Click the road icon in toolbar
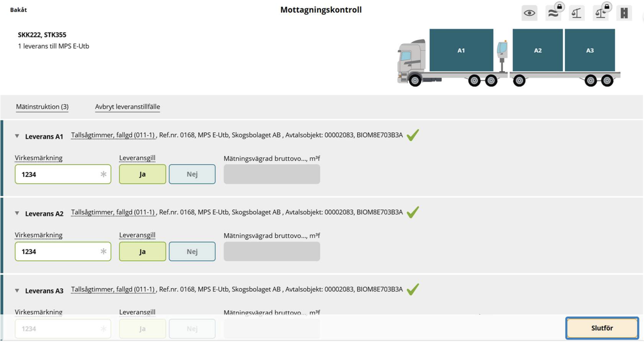 (624, 13)
